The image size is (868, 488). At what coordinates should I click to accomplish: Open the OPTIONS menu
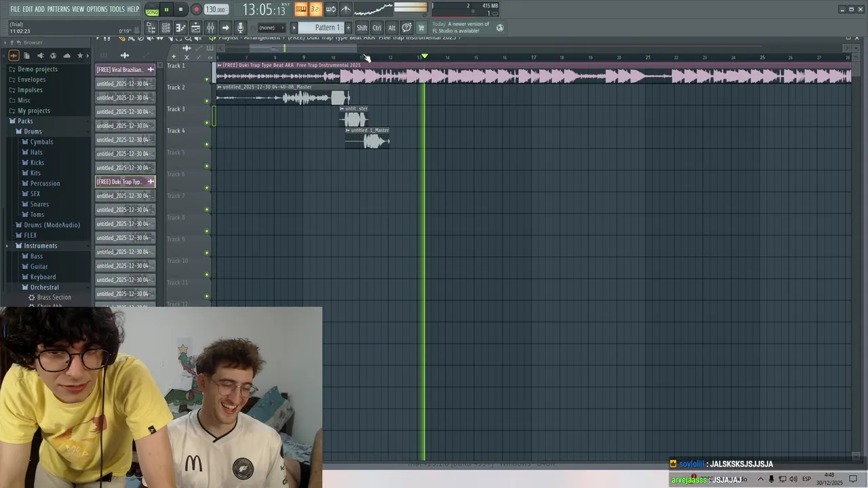[97, 9]
